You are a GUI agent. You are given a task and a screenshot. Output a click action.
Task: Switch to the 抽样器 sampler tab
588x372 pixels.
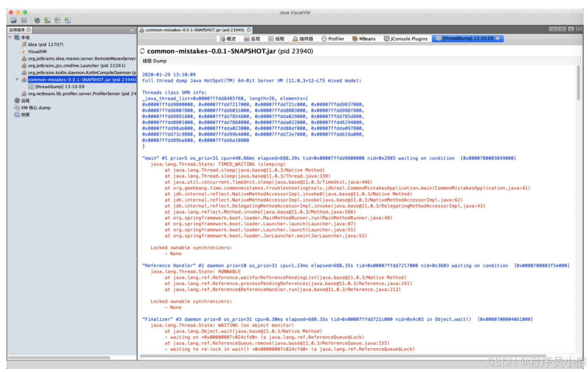pyautogui.click(x=303, y=39)
